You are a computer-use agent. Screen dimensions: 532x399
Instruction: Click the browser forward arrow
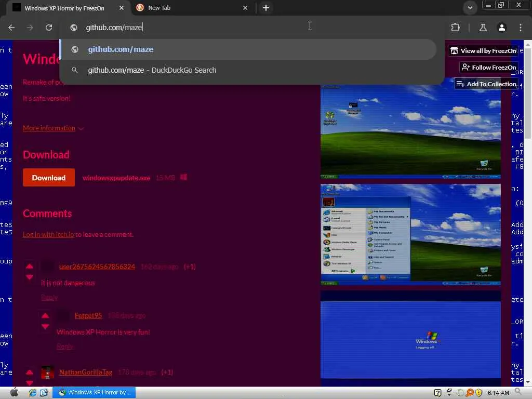[30, 28]
